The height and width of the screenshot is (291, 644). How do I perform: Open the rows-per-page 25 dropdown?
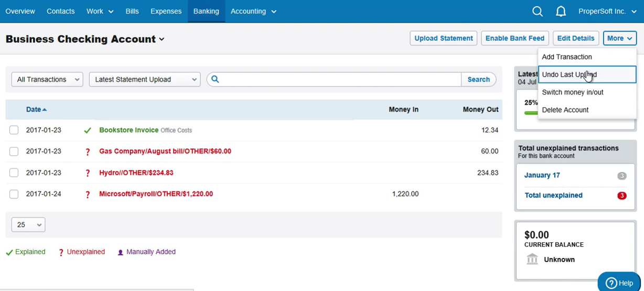click(x=28, y=224)
